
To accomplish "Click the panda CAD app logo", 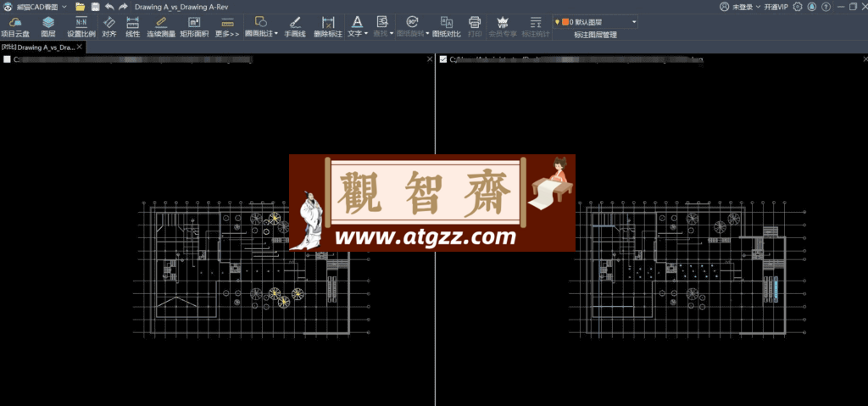I will pos(8,7).
